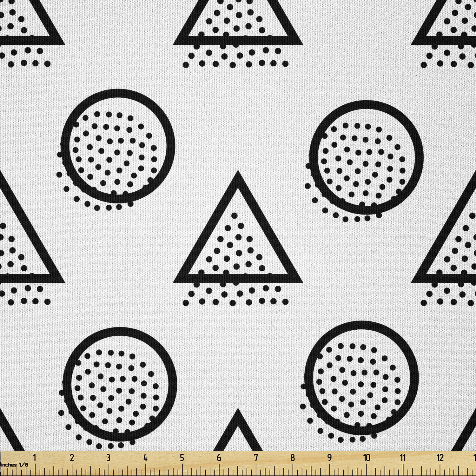476x476 pixels.
Task: Click the number 5 on the ruler
Action: 182,458
